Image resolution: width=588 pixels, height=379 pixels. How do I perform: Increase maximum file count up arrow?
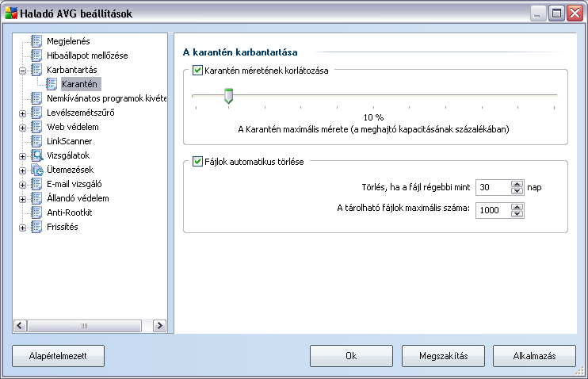point(517,207)
